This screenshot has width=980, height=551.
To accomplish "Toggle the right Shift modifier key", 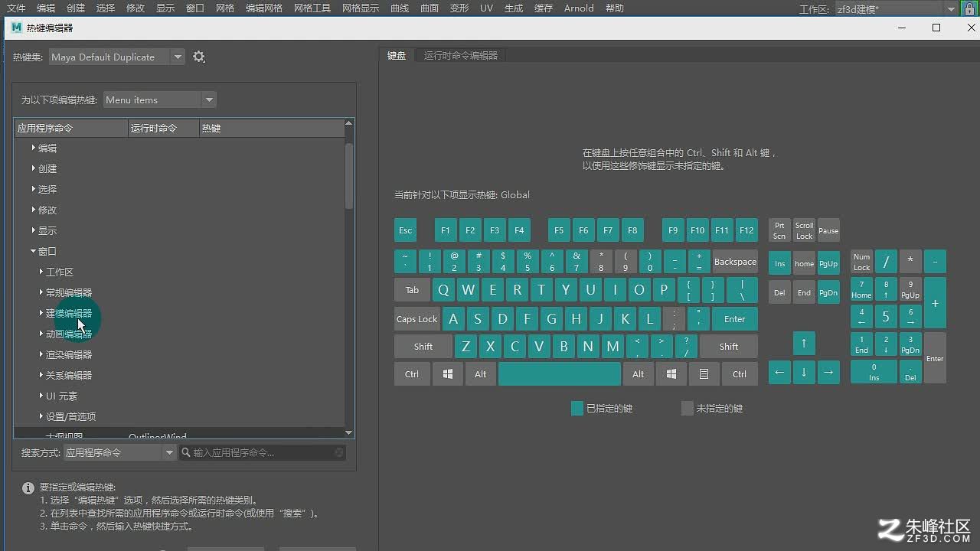I will pyautogui.click(x=729, y=347).
